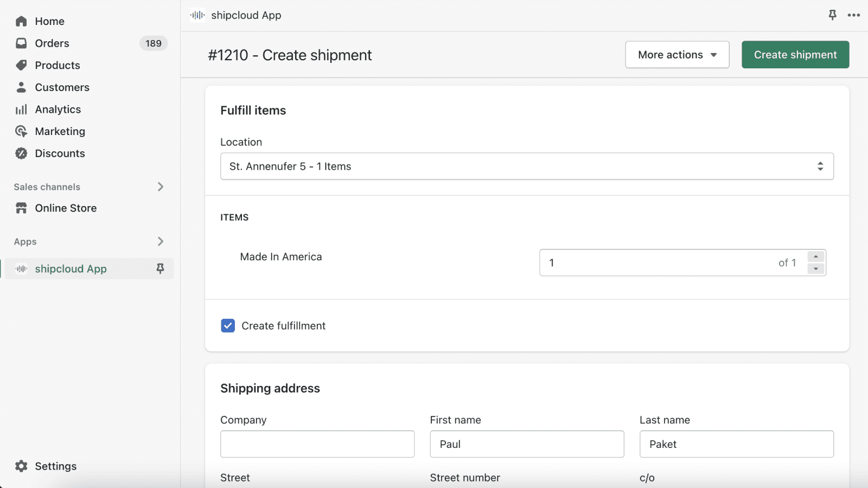
Task: Pin the shipcloud App from the top bar
Action: point(832,15)
